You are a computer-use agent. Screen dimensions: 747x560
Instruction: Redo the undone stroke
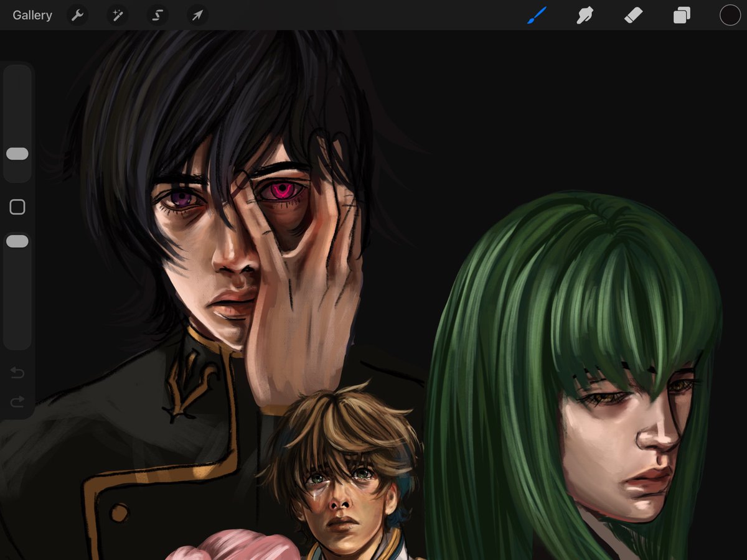17,401
